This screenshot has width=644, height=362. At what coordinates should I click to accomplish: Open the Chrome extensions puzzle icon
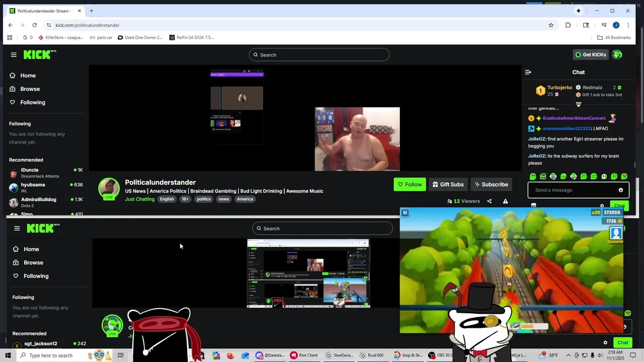568,25
